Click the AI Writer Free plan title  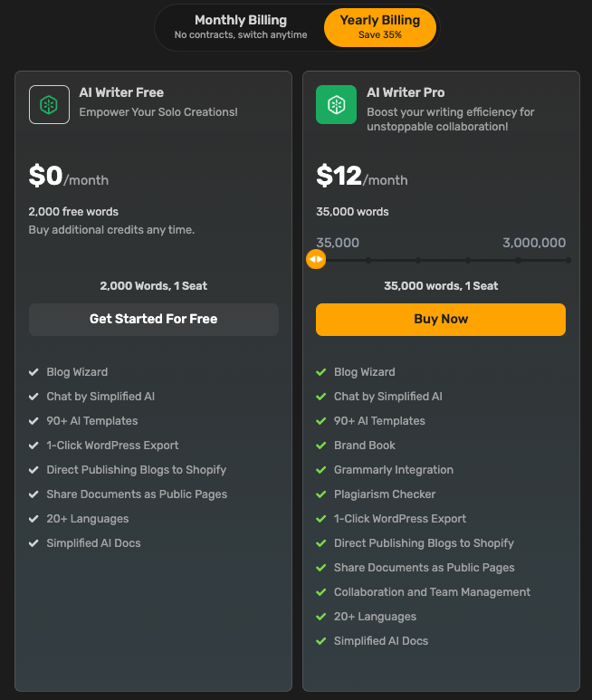(121, 92)
